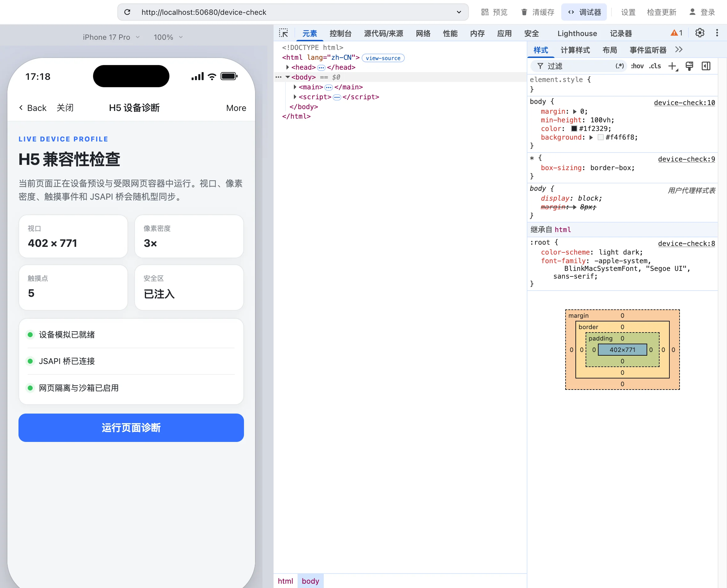Image resolution: width=727 pixels, height=588 pixels.
Task: Open the device-check:10 source link
Action: 684,103
